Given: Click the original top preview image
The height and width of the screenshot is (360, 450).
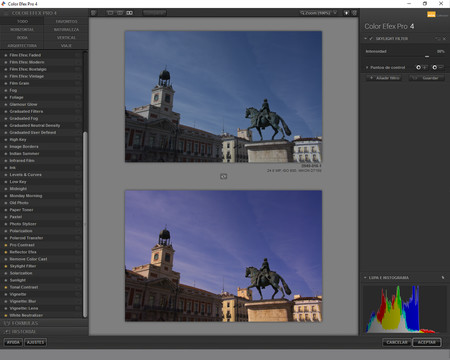Looking at the screenshot, I should (223, 97).
